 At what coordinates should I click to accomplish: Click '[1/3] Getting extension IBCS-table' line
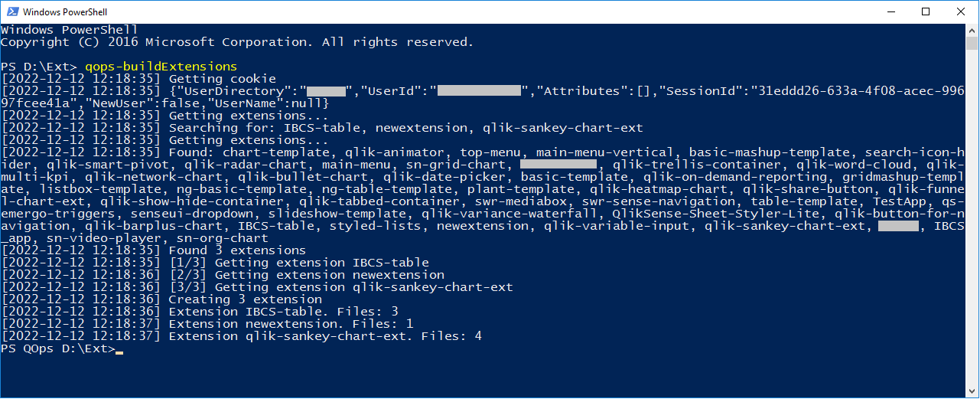coord(215,263)
